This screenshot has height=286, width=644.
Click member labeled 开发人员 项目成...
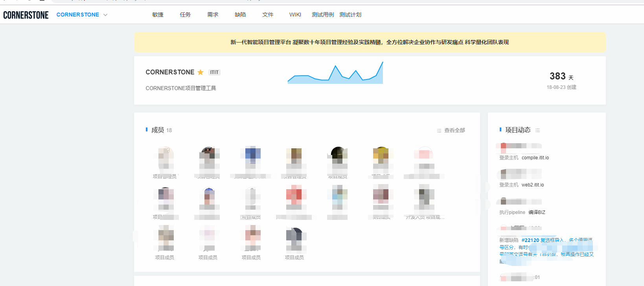(424, 203)
